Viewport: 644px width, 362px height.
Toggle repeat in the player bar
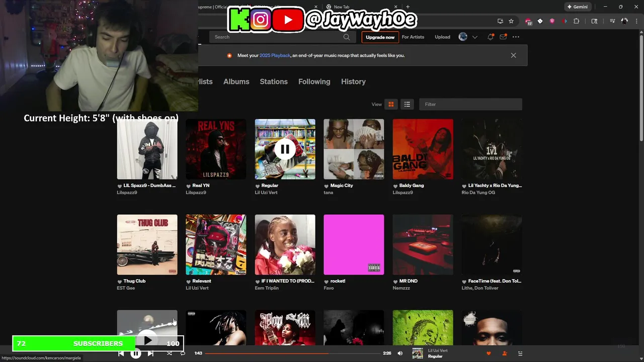click(x=183, y=353)
